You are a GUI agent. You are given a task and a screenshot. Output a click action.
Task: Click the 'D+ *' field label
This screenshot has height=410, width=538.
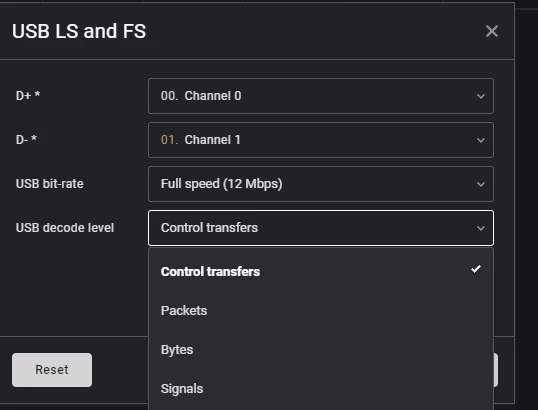click(28, 95)
